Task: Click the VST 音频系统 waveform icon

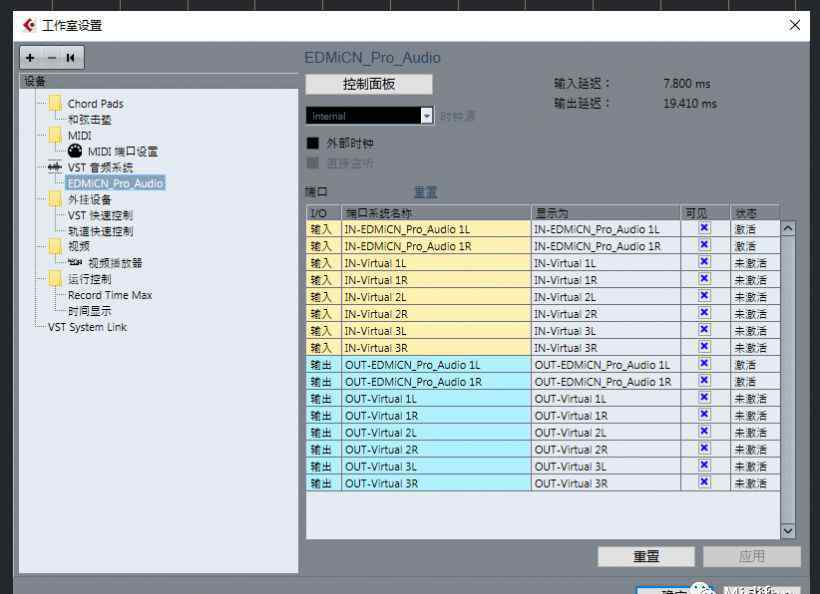Action: click(54, 167)
